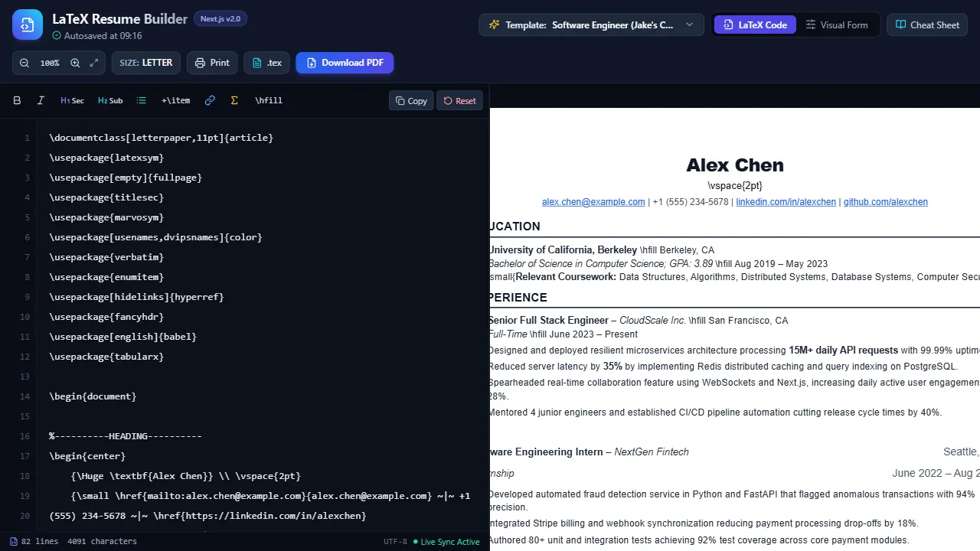Click the \usepackage{enumitem} line
This screenshot has height=551, width=980.
pos(106,277)
